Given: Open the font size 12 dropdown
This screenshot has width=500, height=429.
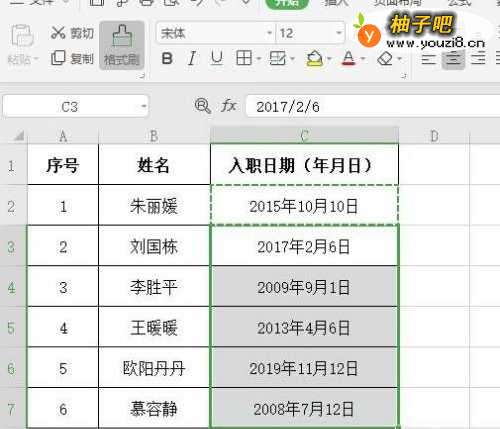Looking at the screenshot, I should 339,33.
